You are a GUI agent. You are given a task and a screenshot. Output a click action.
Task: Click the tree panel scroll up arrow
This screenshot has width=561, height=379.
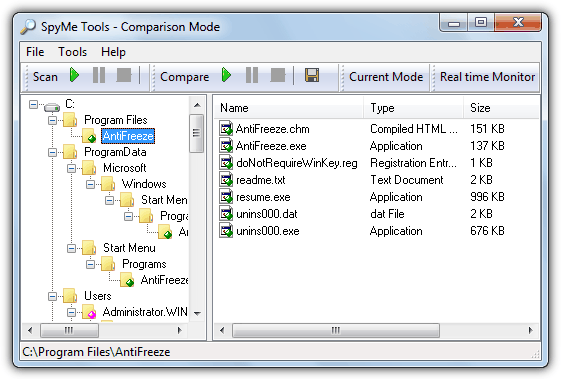click(197, 105)
